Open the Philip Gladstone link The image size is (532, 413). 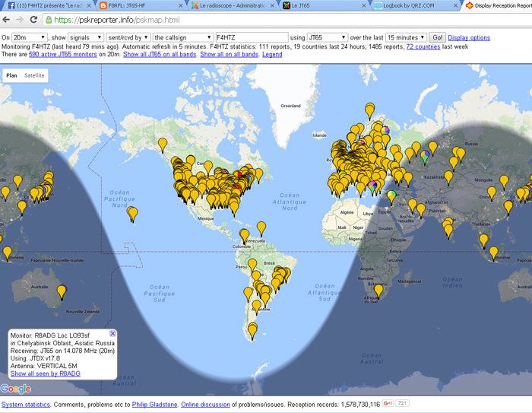pos(154,405)
